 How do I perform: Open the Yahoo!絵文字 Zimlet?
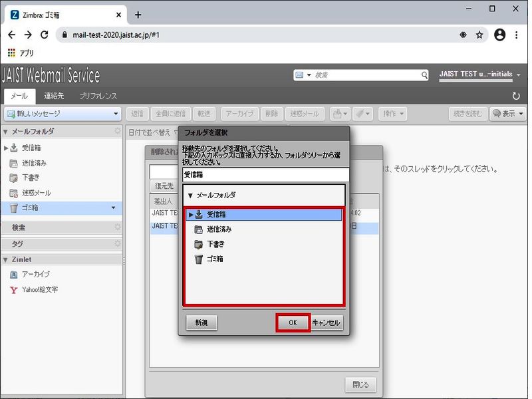pyautogui.click(x=39, y=290)
